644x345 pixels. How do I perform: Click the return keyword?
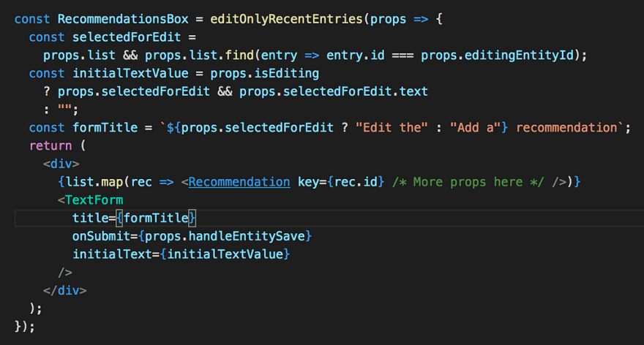tap(50, 145)
